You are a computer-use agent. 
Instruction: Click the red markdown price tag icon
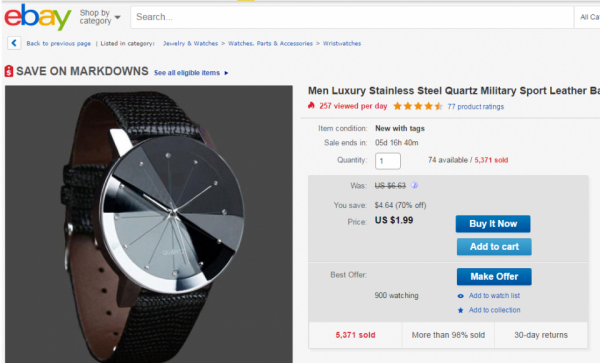click(x=9, y=71)
